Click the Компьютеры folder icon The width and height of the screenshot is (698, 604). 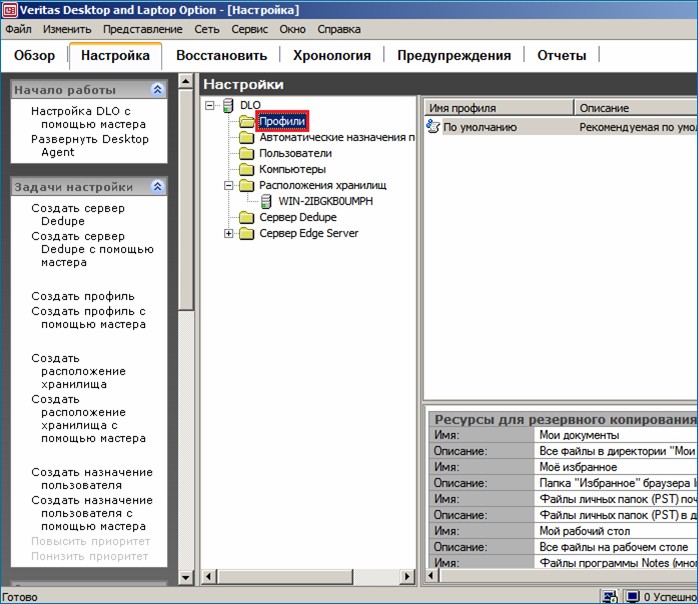tap(247, 169)
